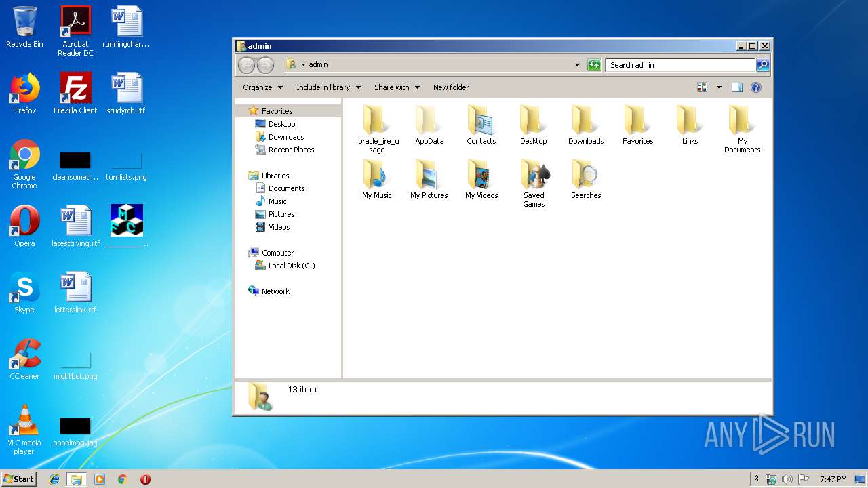The image size is (868, 488).
Task: Open the .oracle_jre_usage folder
Action: pyautogui.click(x=377, y=129)
